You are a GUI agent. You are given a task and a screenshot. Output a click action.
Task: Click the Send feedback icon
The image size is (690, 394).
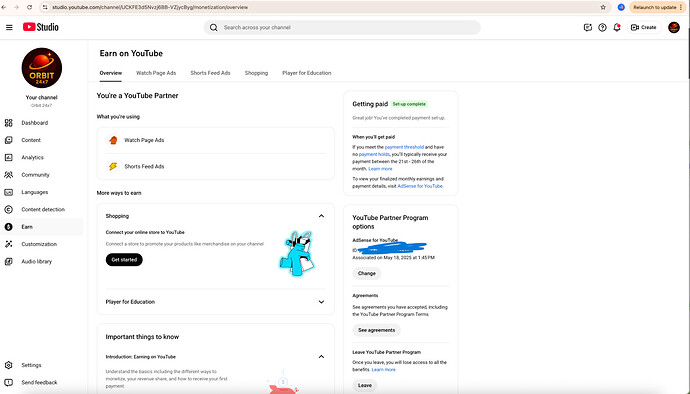point(8,383)
